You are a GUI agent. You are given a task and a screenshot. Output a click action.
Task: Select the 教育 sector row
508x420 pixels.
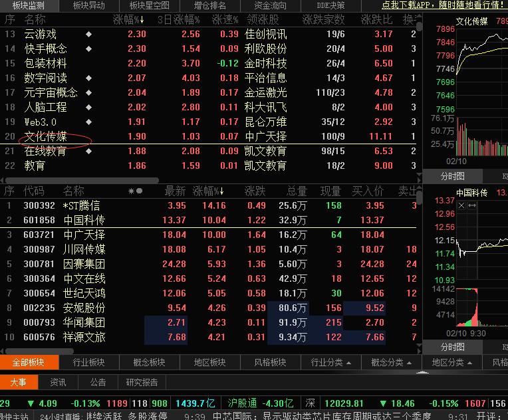tap(208, 165)
